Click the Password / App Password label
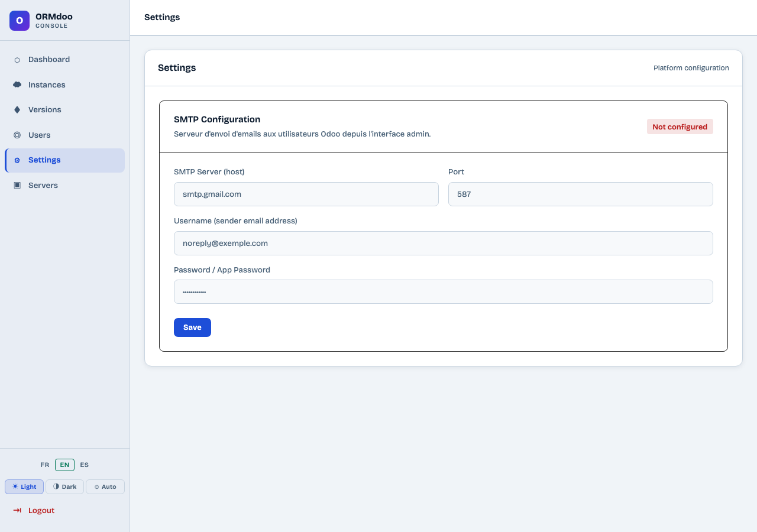This screenshot has width=757, height=532. click(222, 270)
